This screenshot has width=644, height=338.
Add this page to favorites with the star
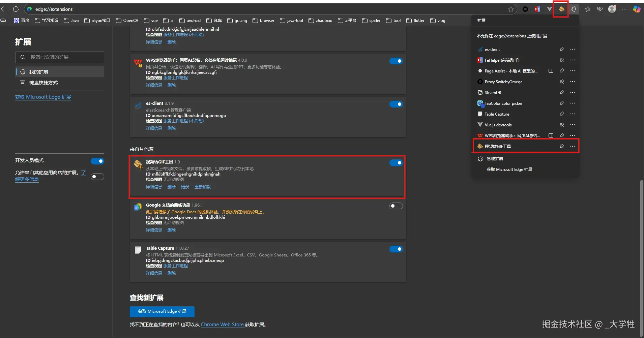pyautogui.click(x=511, y=9)
